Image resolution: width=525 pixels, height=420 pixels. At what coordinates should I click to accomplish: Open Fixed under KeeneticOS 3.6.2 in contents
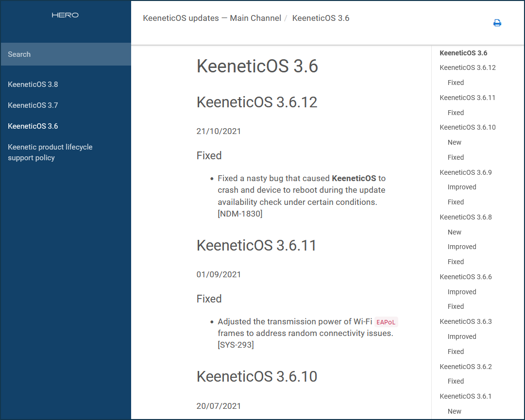click(456, 381)
